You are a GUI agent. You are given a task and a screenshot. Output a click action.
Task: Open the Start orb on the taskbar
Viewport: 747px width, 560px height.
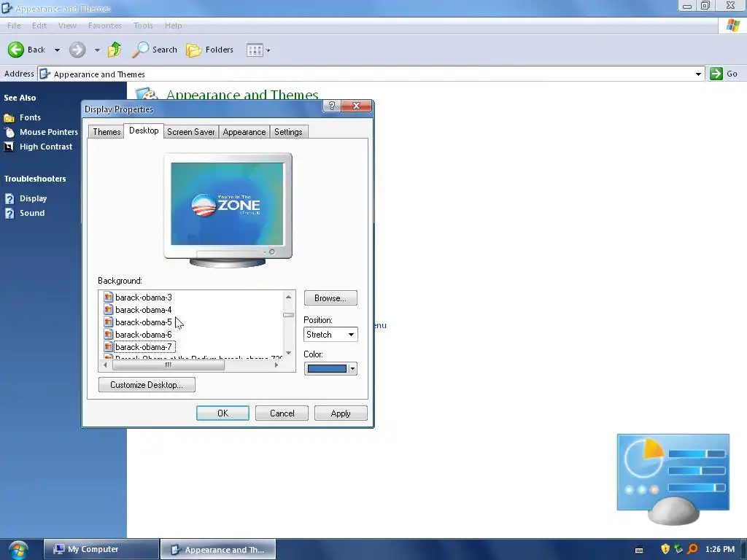click(x=18, y=550)
